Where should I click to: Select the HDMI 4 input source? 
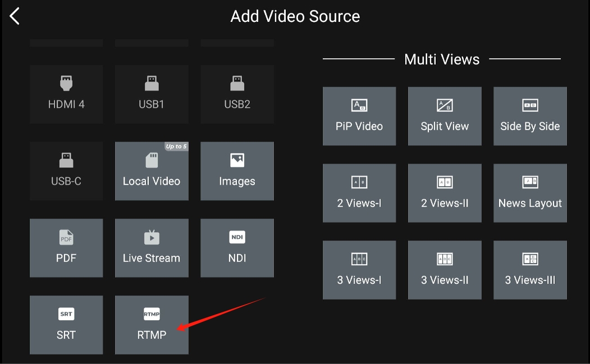(66, 94)
